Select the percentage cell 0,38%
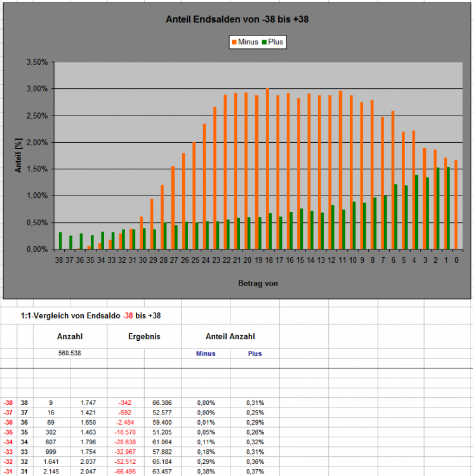Viewport: 473px width, 476px height. point(206,472)
